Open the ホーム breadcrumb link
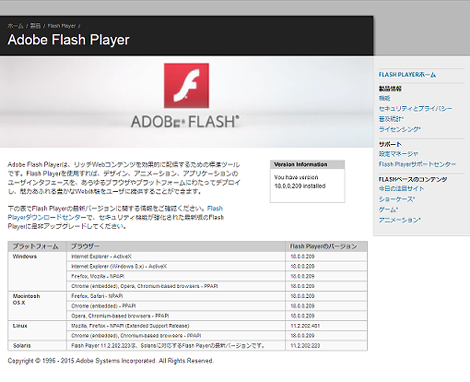The width and height of the screenshot is (470, 382). tap(15, 26)
